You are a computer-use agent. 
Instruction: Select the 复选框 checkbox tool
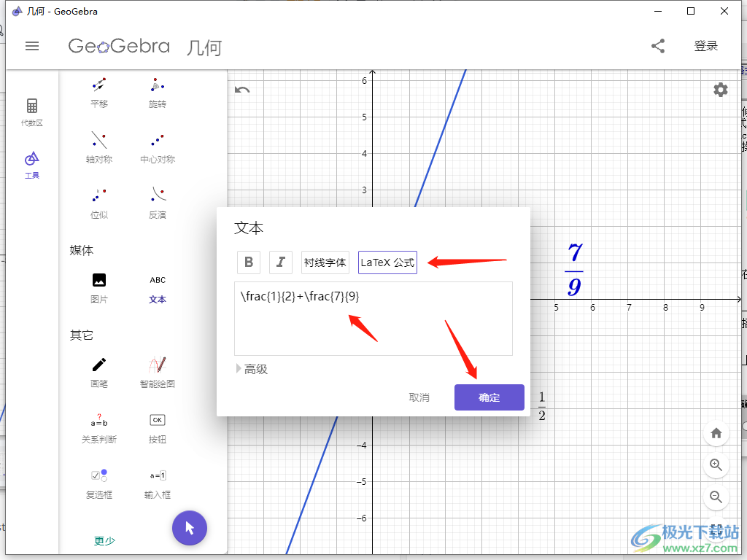coord(99,483)
